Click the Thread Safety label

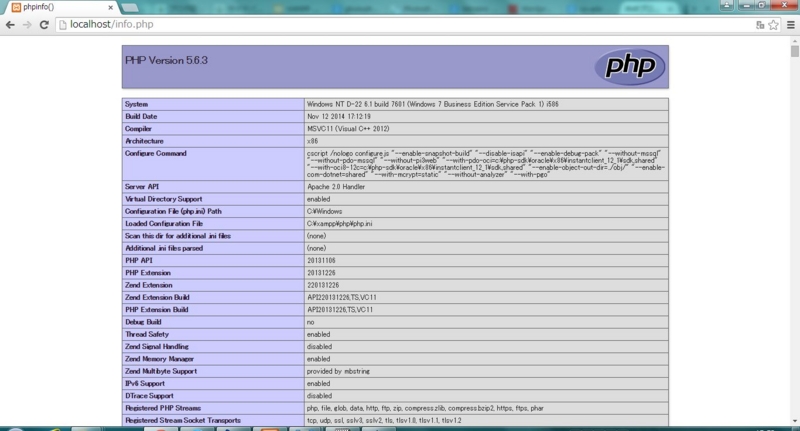[x=146, y=334]
